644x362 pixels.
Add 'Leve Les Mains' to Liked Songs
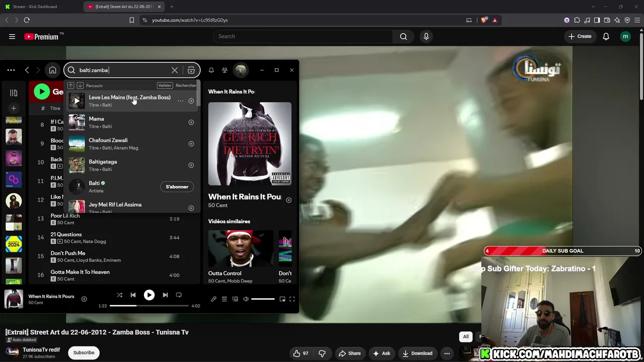tap(191, 101)
